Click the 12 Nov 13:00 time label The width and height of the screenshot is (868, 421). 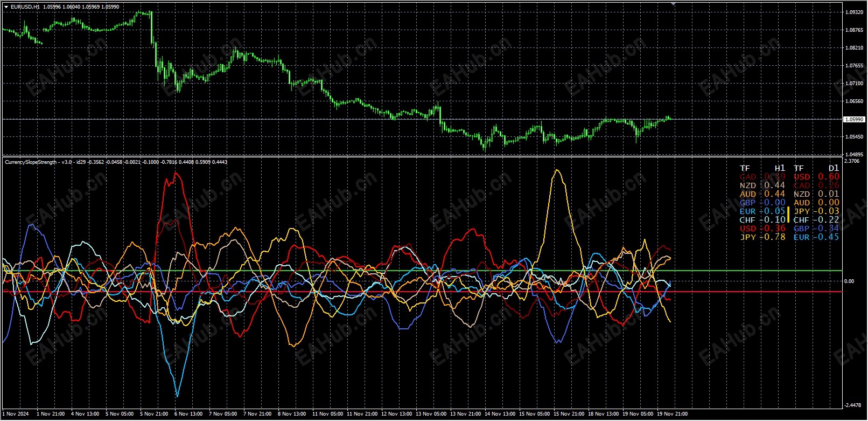[396, 414]
